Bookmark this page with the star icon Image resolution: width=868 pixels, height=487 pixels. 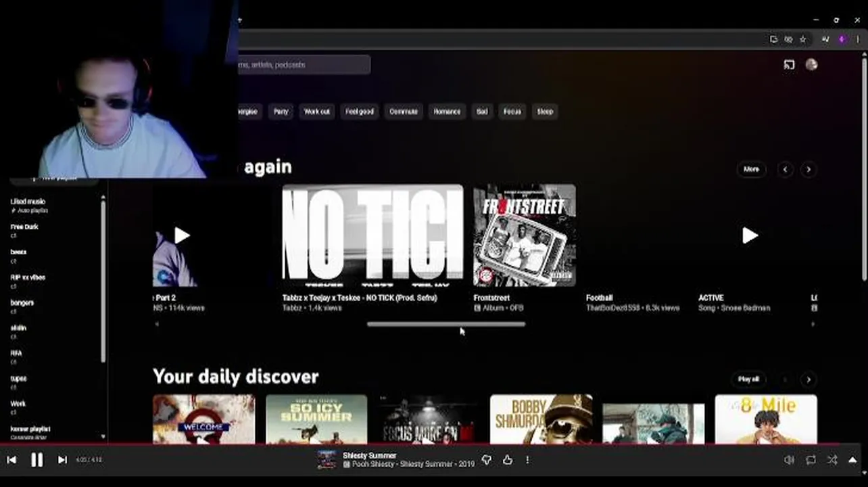click(803, 39)
